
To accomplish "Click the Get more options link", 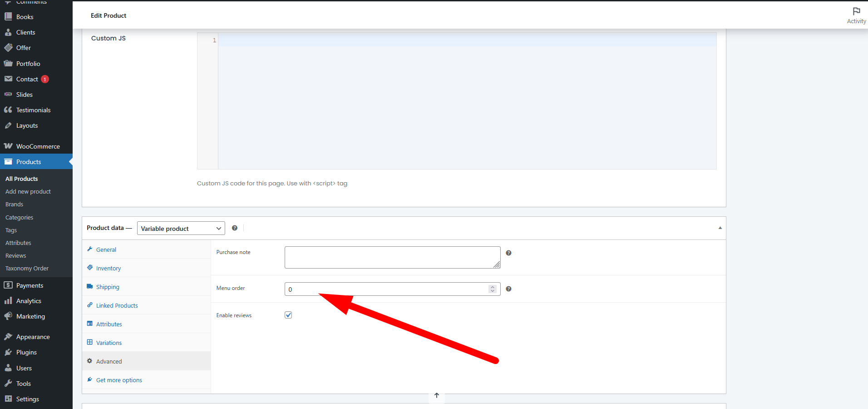I will (x=119, y=380).
